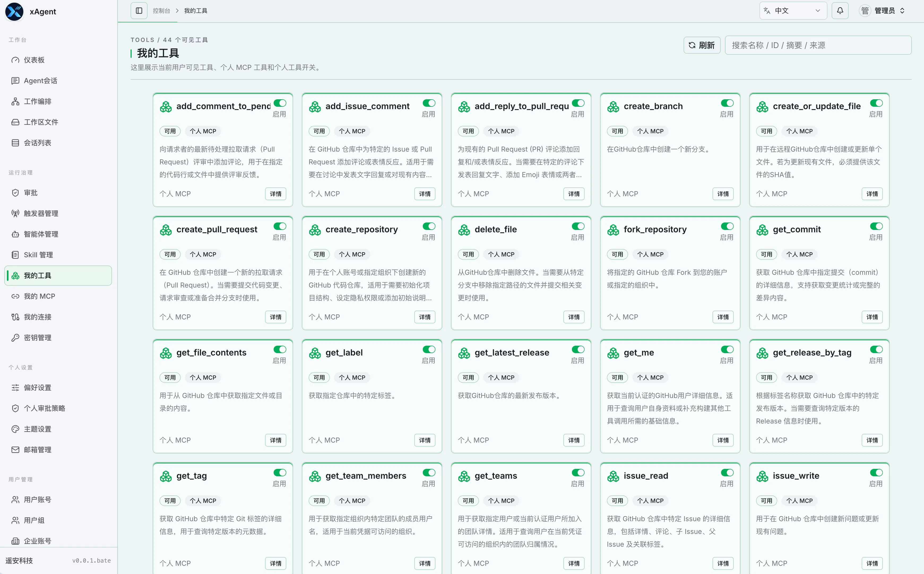Open 个人审批策略 settings

tap(58, 408)
